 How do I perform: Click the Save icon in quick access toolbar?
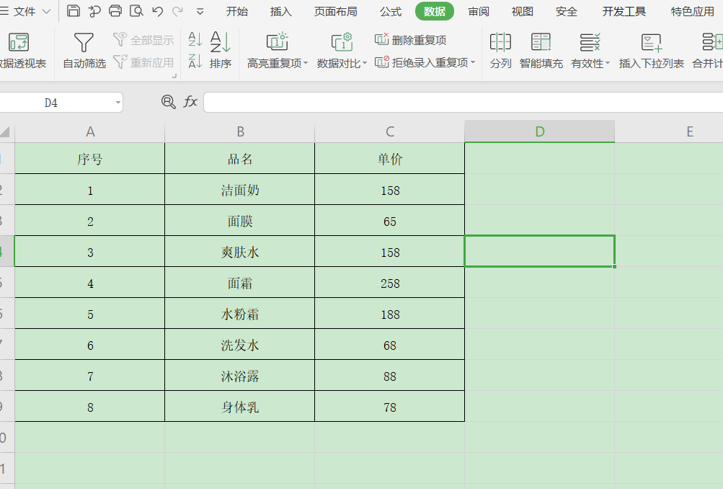[73, 11]
